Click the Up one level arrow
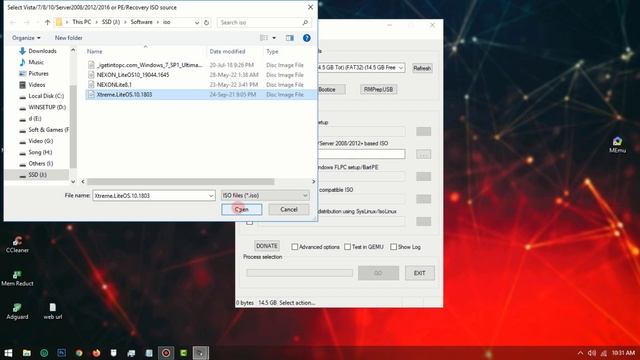Screen dimensions: 640x360 [47, 22]
